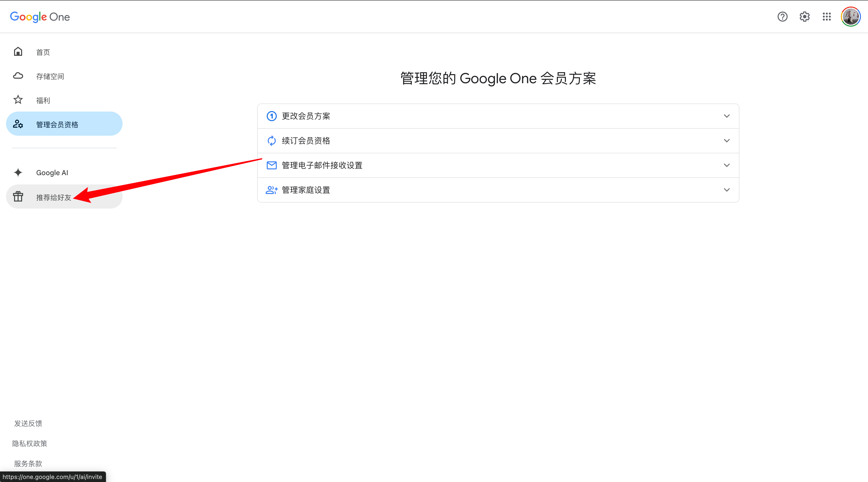Click the 管理电子邮件接收设置 row label

click(x=322, y=165)
